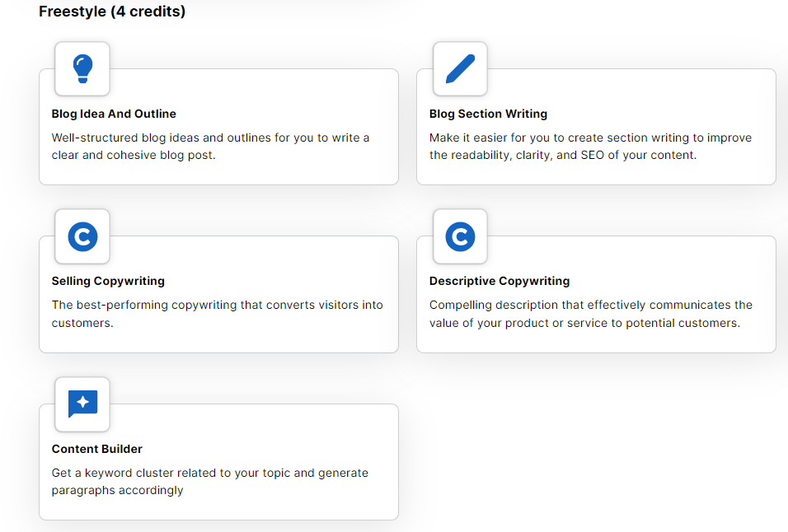This screenshot has width=788, height=532.
Task: Open the Blog Idea And Outline title
Action: 114,114
